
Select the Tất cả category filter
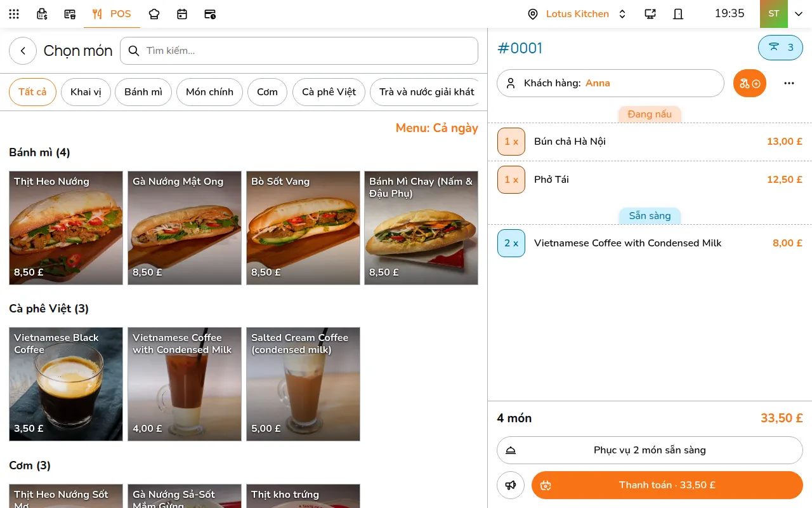tap(32, 92)
